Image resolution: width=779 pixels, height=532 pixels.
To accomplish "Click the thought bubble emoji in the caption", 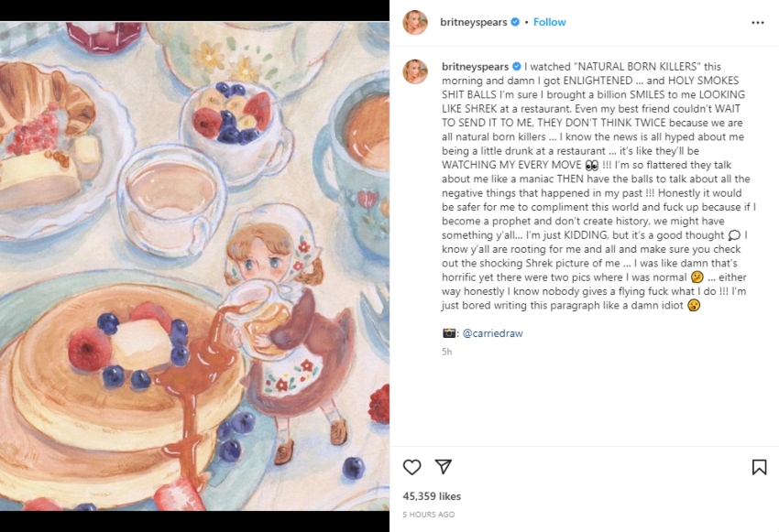I will (733, 235).
